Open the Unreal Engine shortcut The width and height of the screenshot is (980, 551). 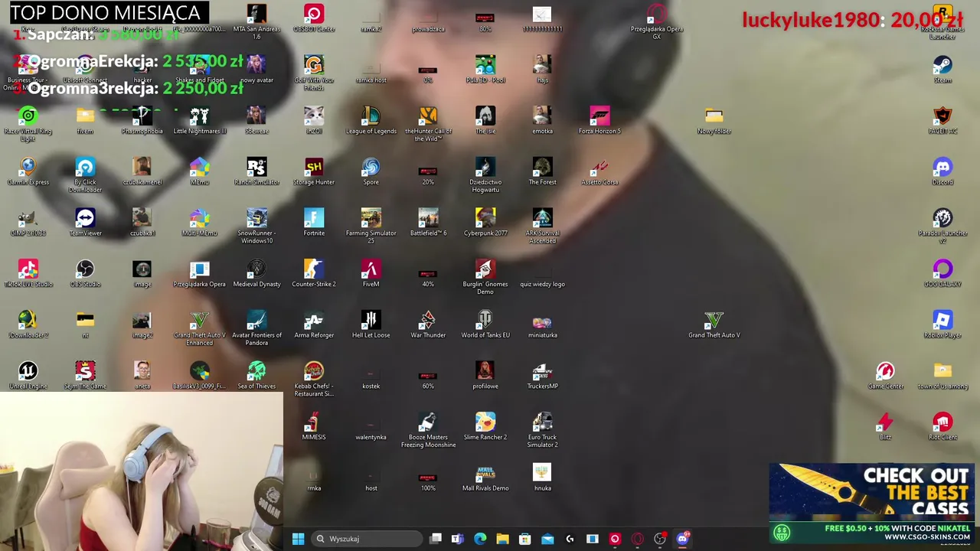tap(28, 376)
